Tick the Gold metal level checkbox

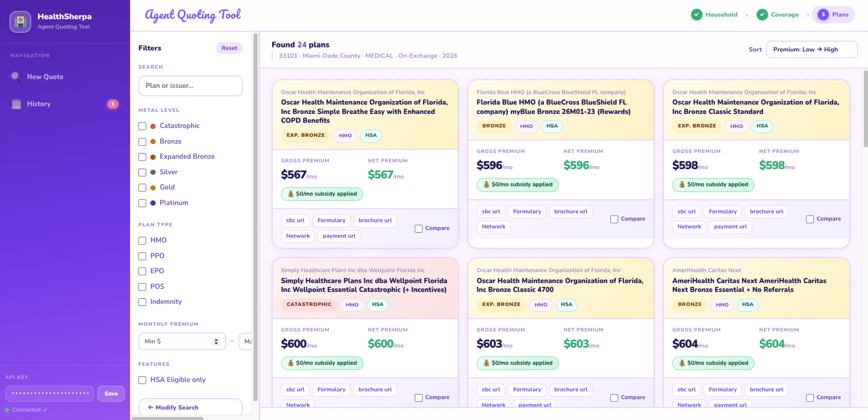coord(142,187)
